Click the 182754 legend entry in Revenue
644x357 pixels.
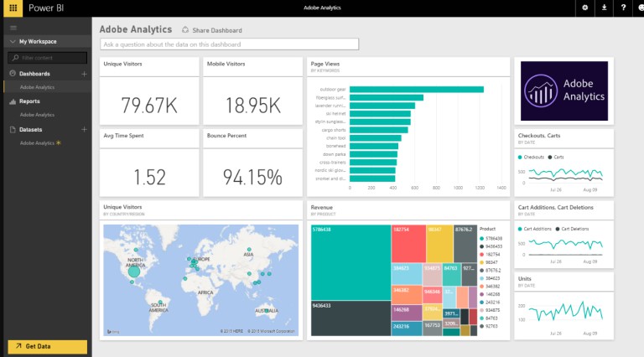click(490, 255)
